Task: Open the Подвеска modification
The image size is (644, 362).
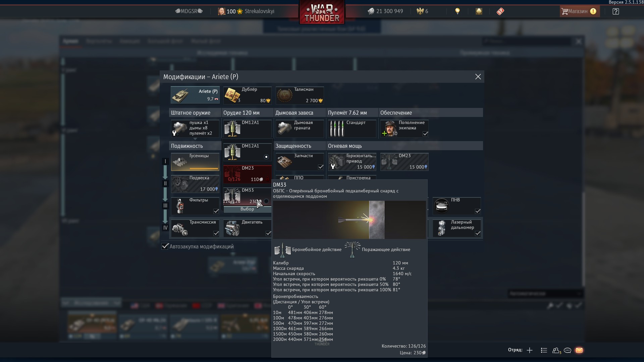Action: tap(195, 184)
